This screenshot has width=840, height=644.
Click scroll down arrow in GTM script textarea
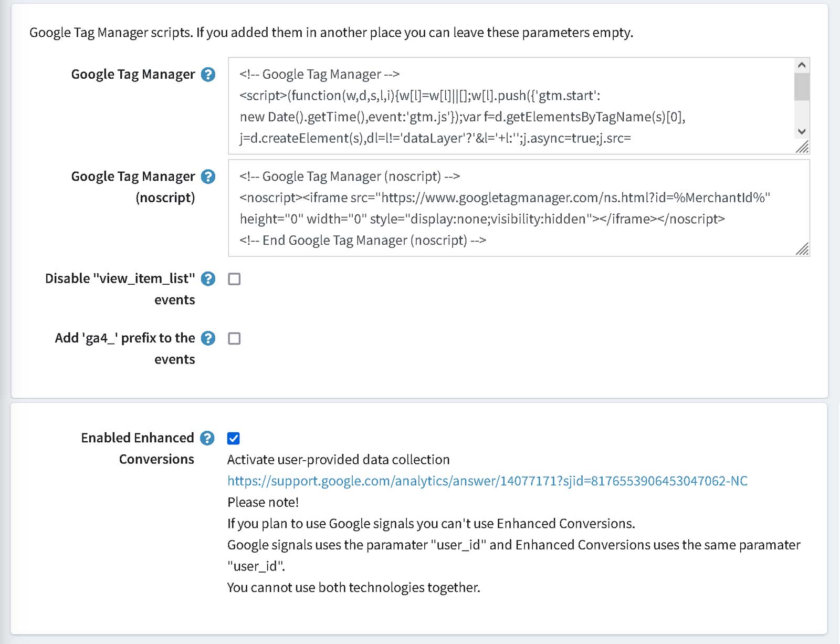pos(802,131)
